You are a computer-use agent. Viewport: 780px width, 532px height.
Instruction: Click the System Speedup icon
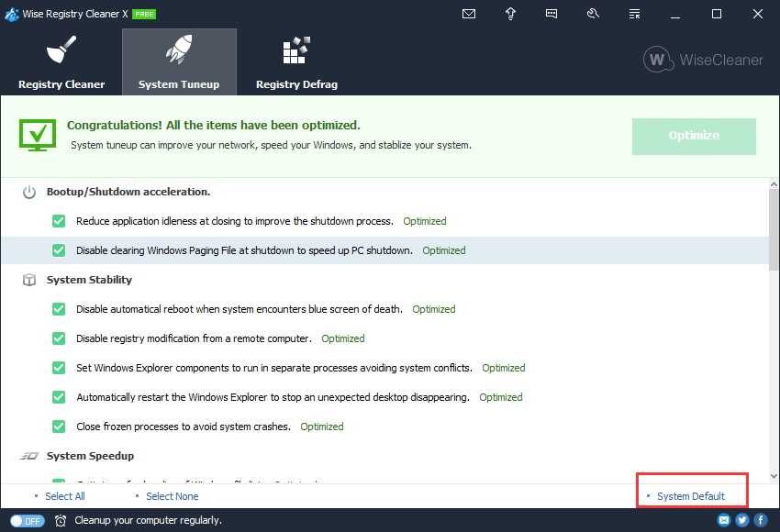[29, 456]
